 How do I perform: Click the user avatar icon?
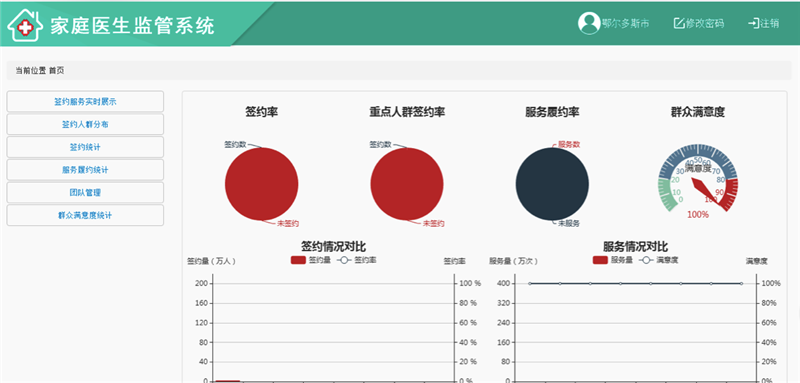[589, 23]
